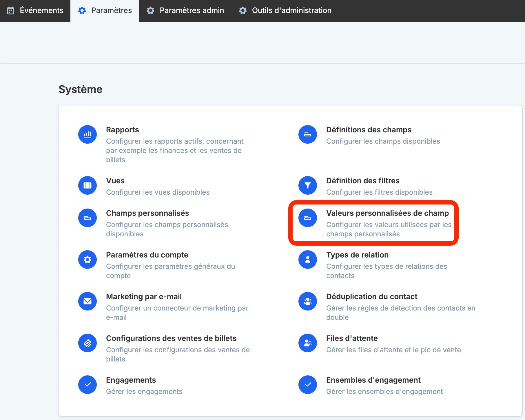Click 'Configurer les filtres disponibles' description

pos(379,192)
